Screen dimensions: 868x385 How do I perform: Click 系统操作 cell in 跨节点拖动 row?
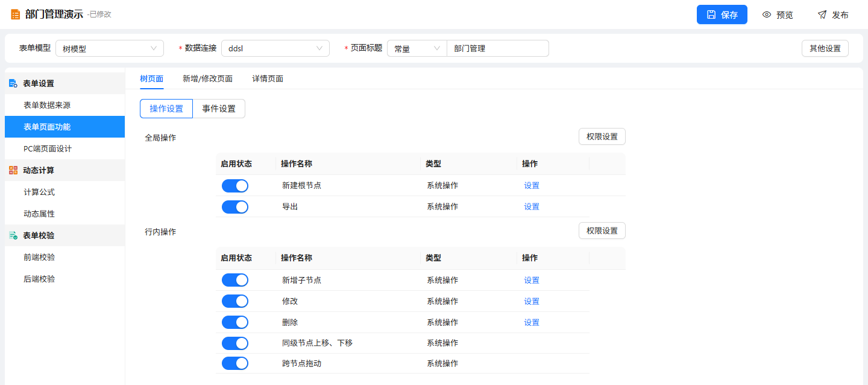pos(442,363)
